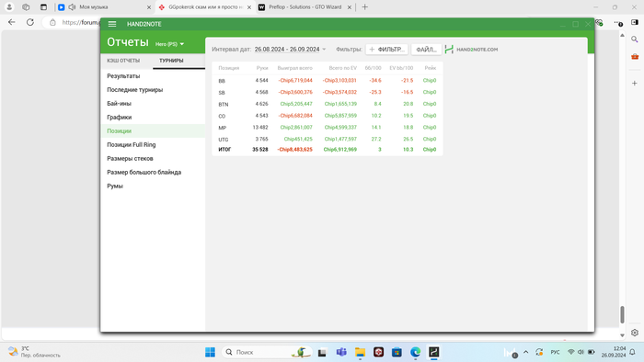The height and width of the screenshot is (362, 644).
Task: Switch to the Preflop GTO Wizard tab
Action: click(305, 7)
